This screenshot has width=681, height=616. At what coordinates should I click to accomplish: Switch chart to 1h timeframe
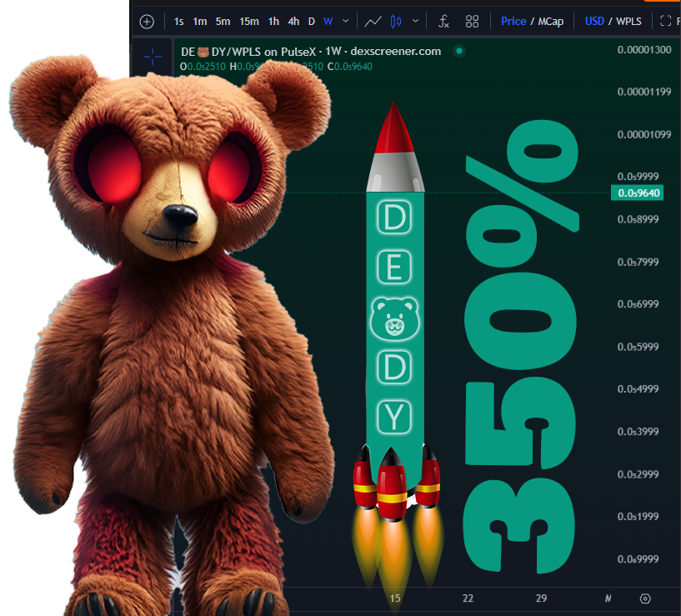[x=273, y=22]
